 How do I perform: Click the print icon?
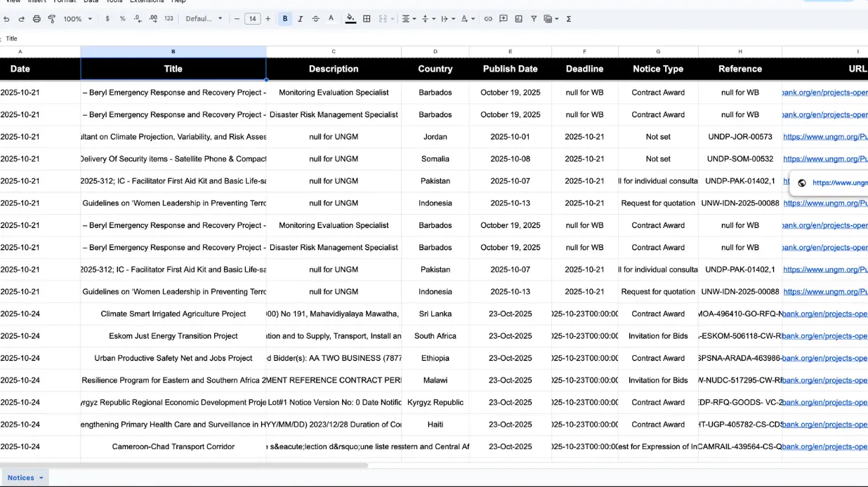[37, 19]
